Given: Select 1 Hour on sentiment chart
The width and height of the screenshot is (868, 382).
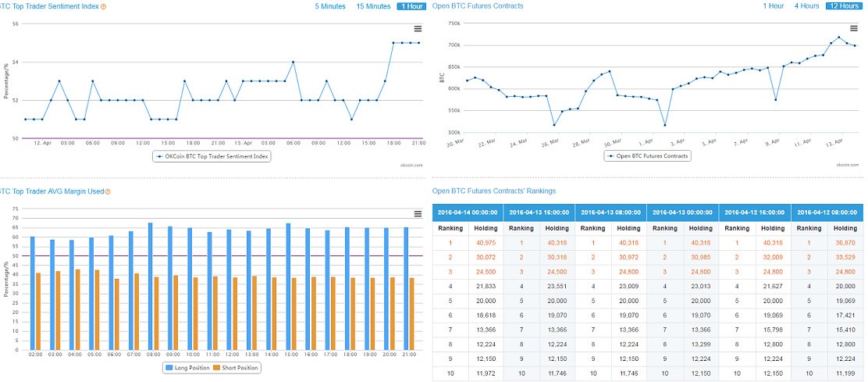Looking at the screenshot, I should [411, 6].
